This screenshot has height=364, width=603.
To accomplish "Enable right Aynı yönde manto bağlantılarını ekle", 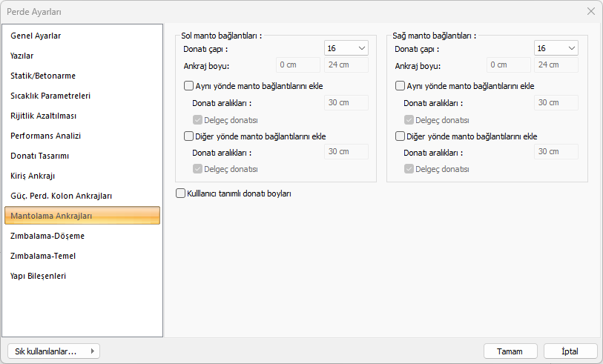I will click(x=401, y=86).
